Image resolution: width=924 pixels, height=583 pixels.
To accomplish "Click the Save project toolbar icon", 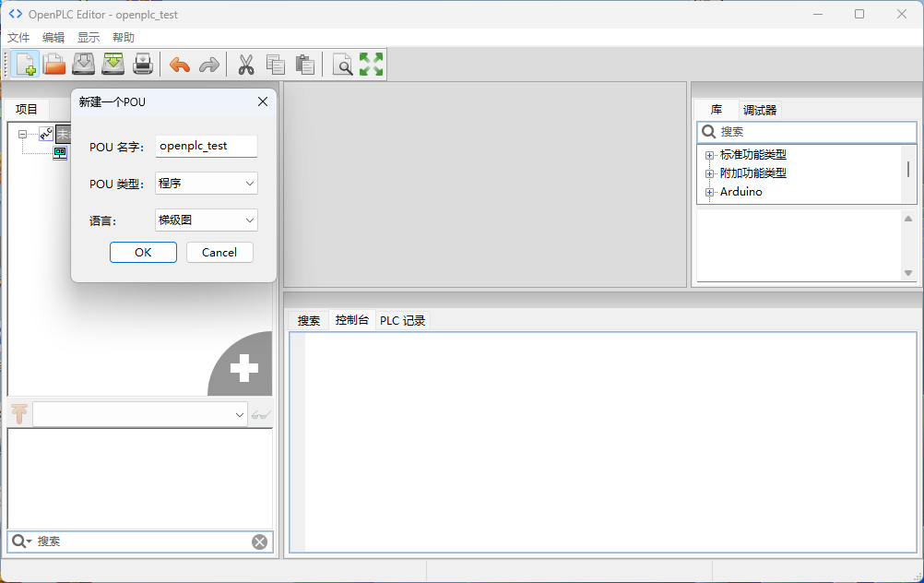I will (84, 65).
